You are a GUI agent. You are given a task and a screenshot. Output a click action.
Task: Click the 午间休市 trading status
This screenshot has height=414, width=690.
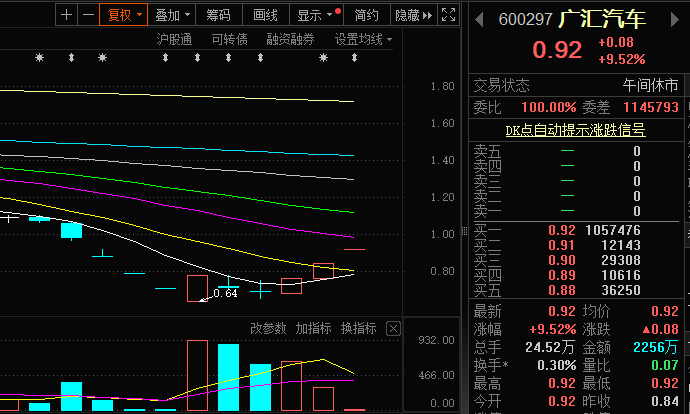(x=650, y=85)
